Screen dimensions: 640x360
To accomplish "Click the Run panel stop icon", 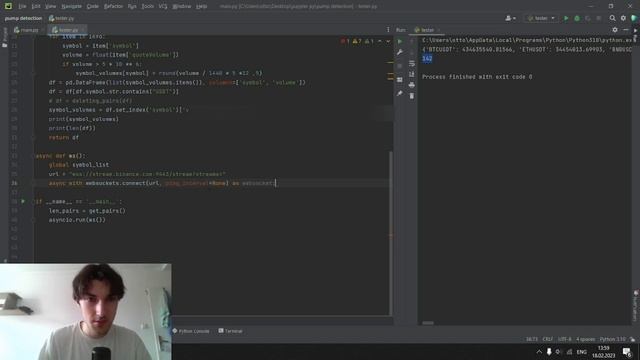I will pos(400,66).
